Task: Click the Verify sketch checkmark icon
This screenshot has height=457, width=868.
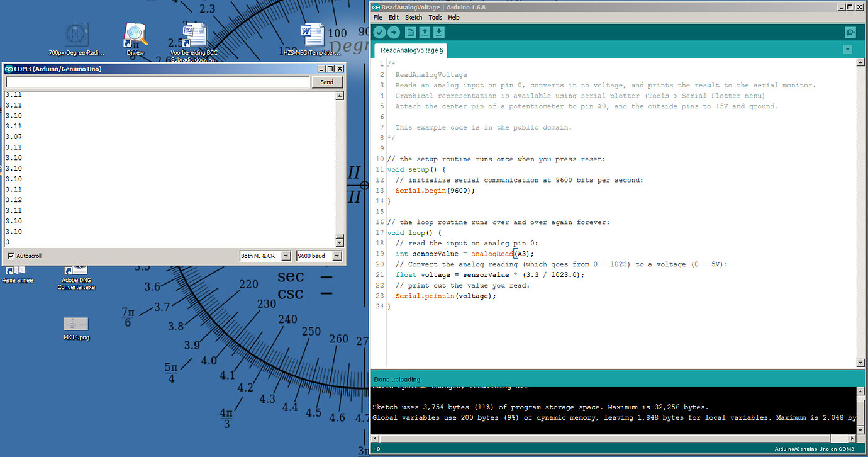Action: pyautogui.click(x=379, y=32)
